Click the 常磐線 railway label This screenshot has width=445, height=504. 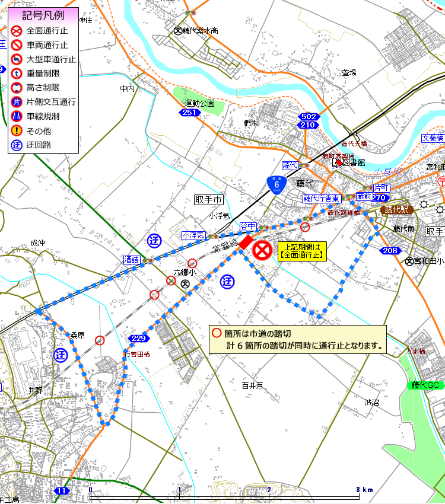pos(225,245)
